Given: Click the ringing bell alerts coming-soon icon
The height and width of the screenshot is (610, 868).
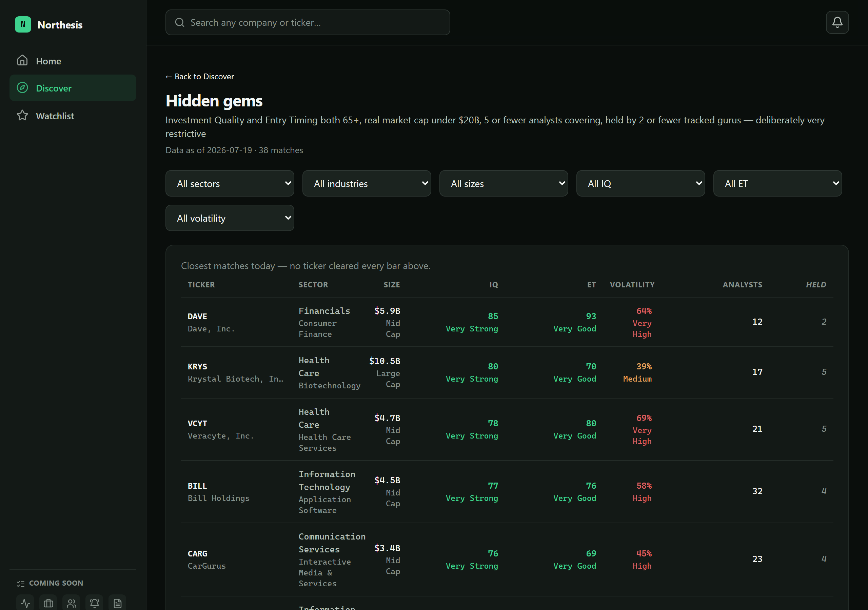Looking at the screenshot, I should (95, 603).
